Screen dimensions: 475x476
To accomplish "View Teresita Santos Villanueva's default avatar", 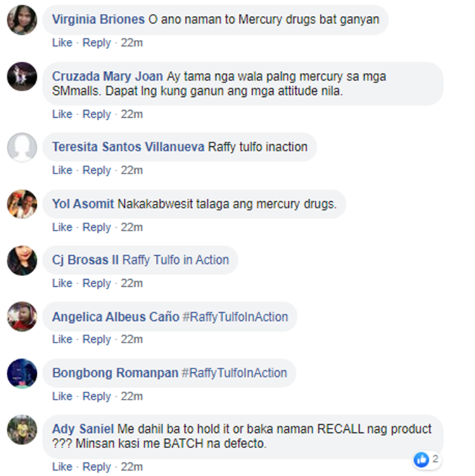I will [x=22, y=147].
